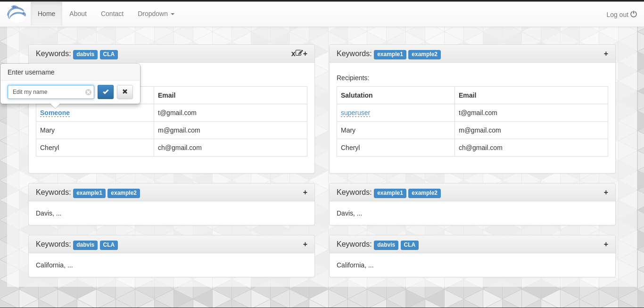Image resolution: width=644 pixels, height=308 pixels.
Task: Select 'Cheryl' cell in the right table
Action: point(396,148)
